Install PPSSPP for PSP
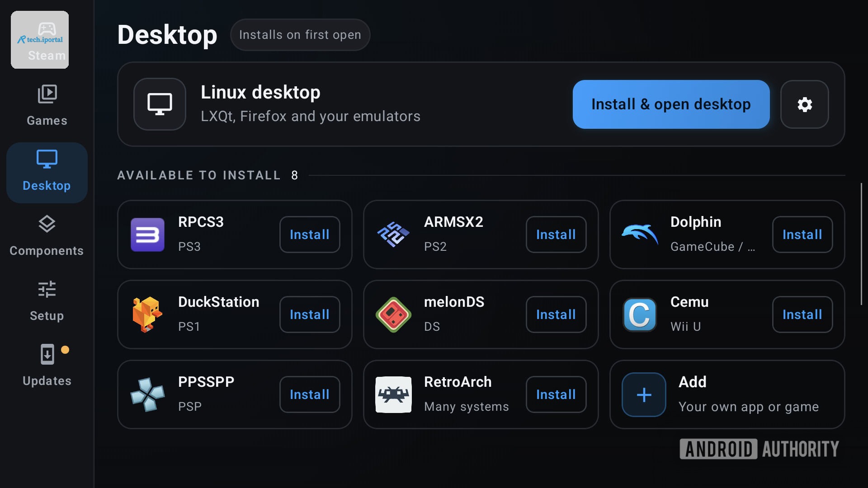Screen dimensions: 868x488 (x=310, y=394)
